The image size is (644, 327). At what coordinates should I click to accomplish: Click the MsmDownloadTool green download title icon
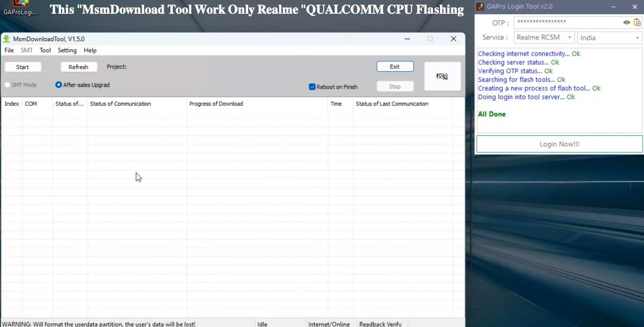point(7,39)
